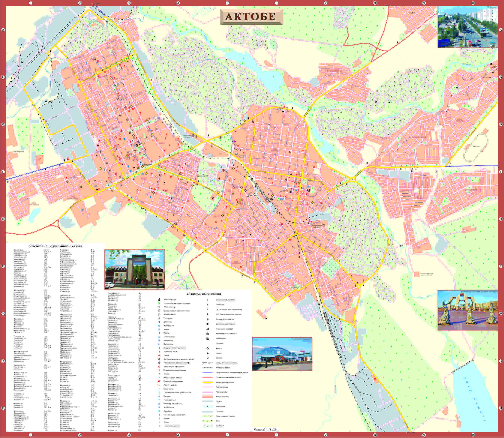Screen dimensions: 504x438
Task: Click the dashed railway line legend sample
Action: (x=208, y=368)
